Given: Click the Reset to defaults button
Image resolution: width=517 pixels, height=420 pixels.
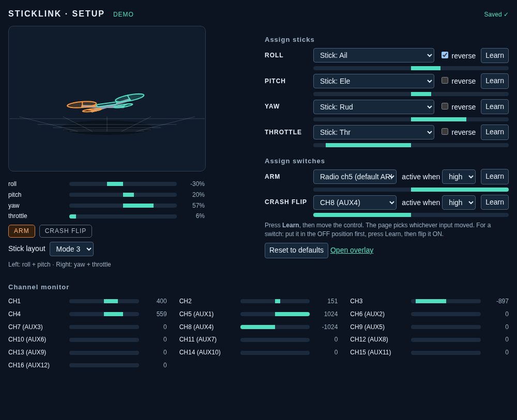Looking at the screenshot, I should tap(296, 251).
